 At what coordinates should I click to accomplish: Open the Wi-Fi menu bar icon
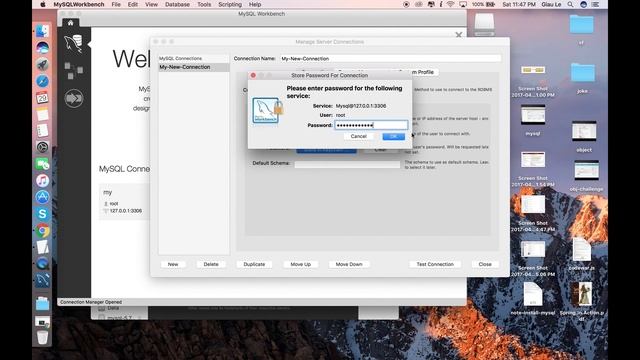pos(451,4)
